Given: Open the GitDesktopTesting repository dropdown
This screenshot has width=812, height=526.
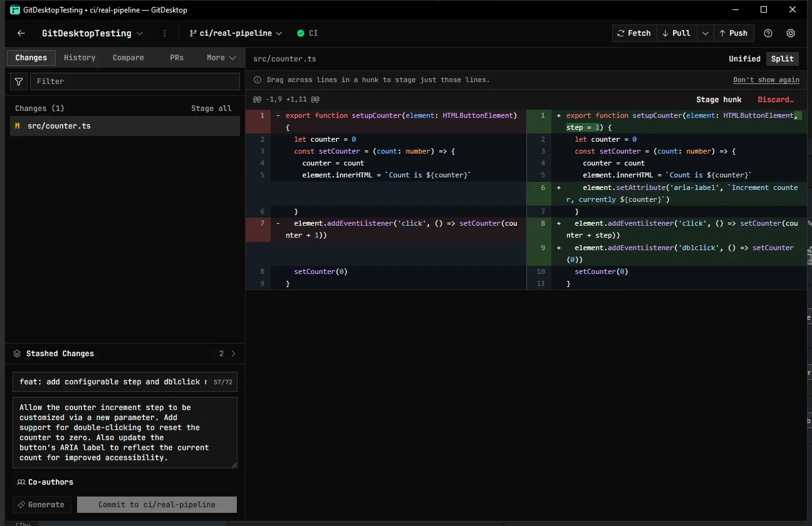Looking at the screenshot, I should (x=92, y=33).
